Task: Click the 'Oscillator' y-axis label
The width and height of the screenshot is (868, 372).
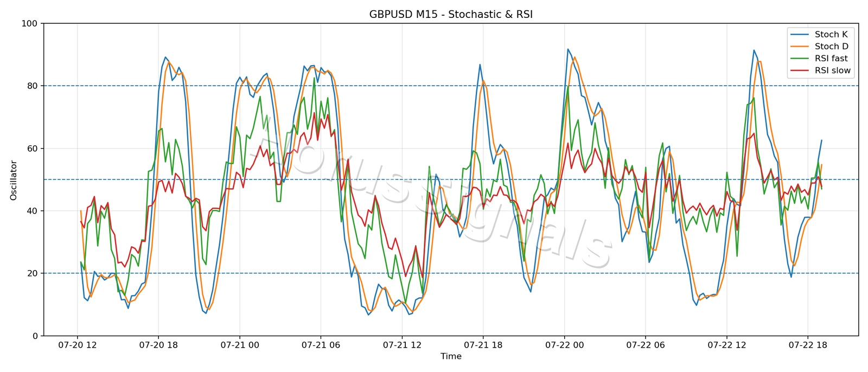Action: pos(14,180)
